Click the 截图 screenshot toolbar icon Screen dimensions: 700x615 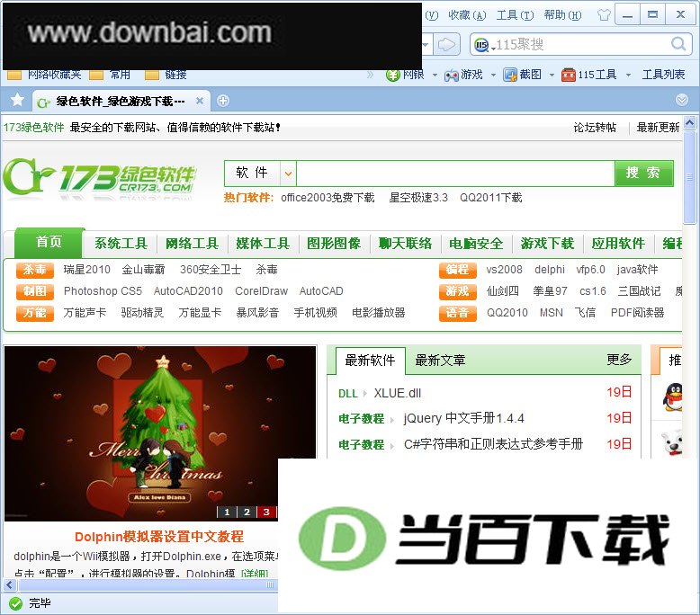pyautogui.click(x=510, y=75)
